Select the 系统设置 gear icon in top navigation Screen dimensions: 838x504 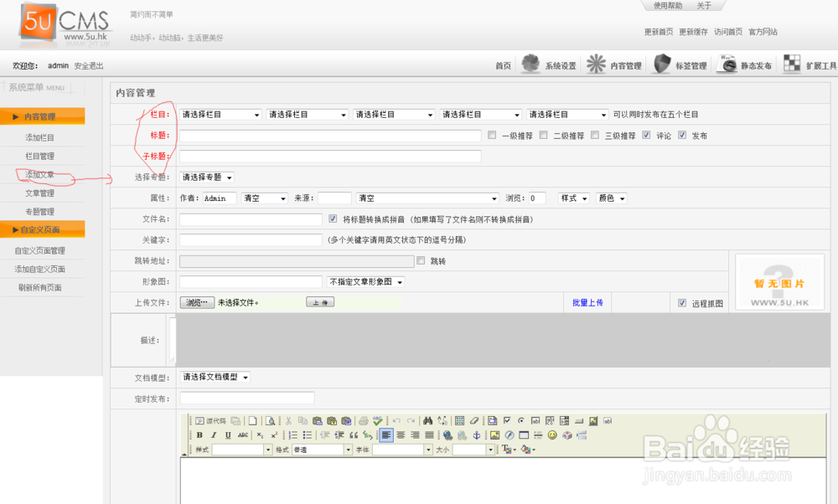point(530,64)
